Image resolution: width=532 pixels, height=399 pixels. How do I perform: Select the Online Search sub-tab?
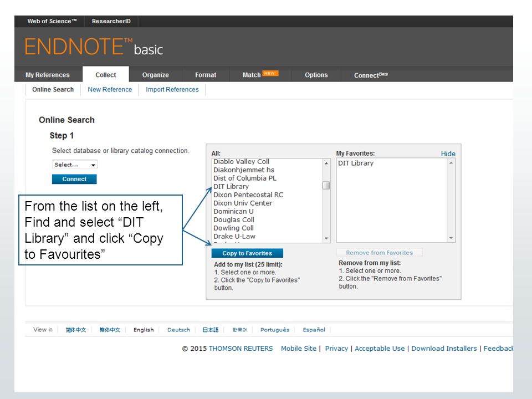pos(53,90)
